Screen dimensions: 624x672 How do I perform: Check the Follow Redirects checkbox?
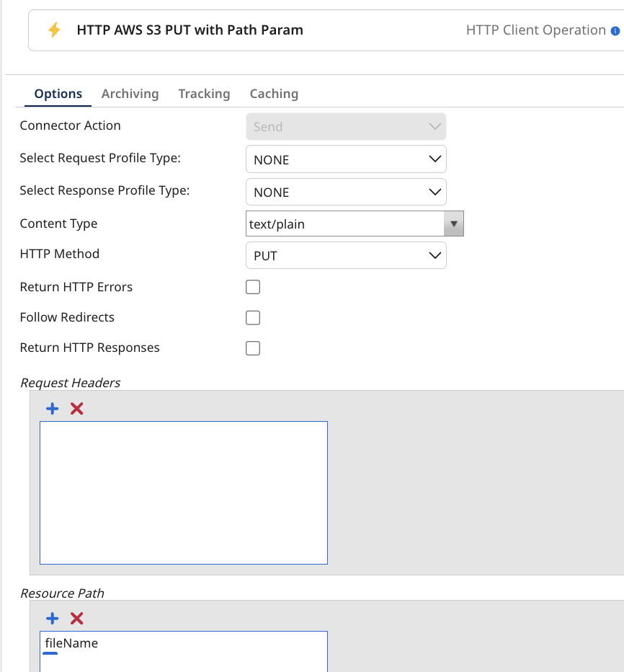pyautogui.click(x=252, y=317)
